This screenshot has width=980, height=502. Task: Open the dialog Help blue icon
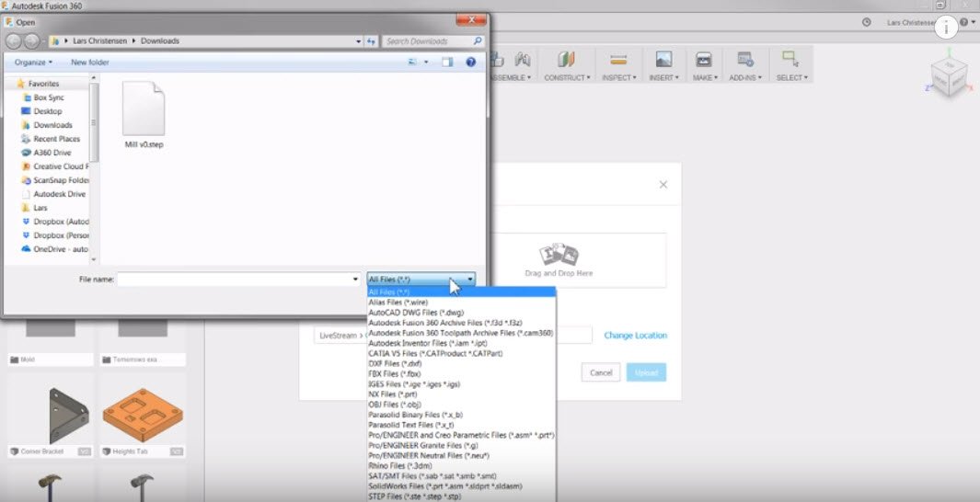point(470,62)
